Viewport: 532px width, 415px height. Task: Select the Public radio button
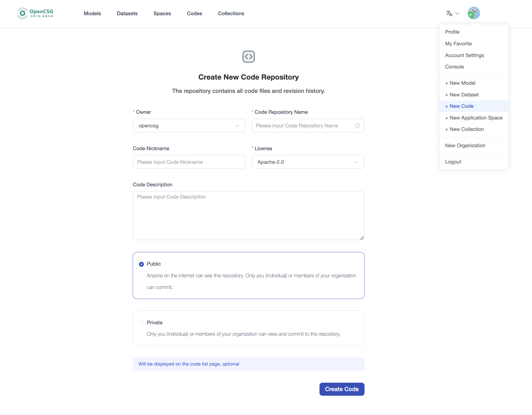pyautogui.click(x=141, y=264)
